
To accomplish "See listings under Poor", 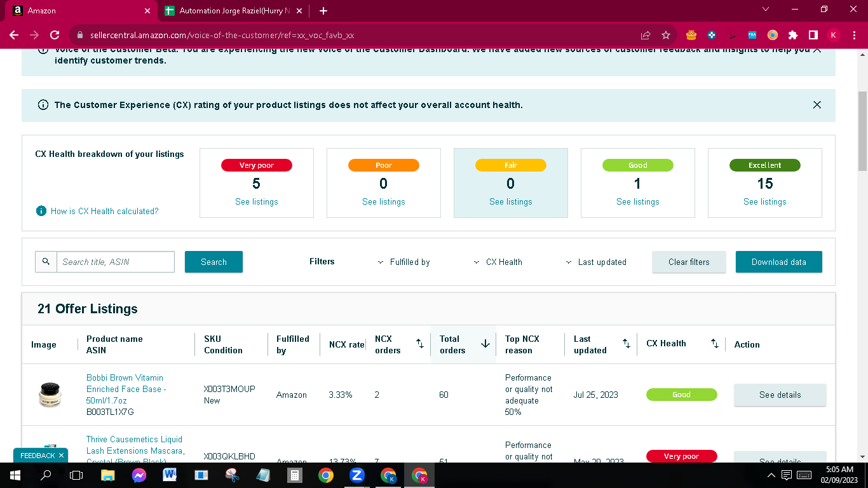I will (384, 201).
